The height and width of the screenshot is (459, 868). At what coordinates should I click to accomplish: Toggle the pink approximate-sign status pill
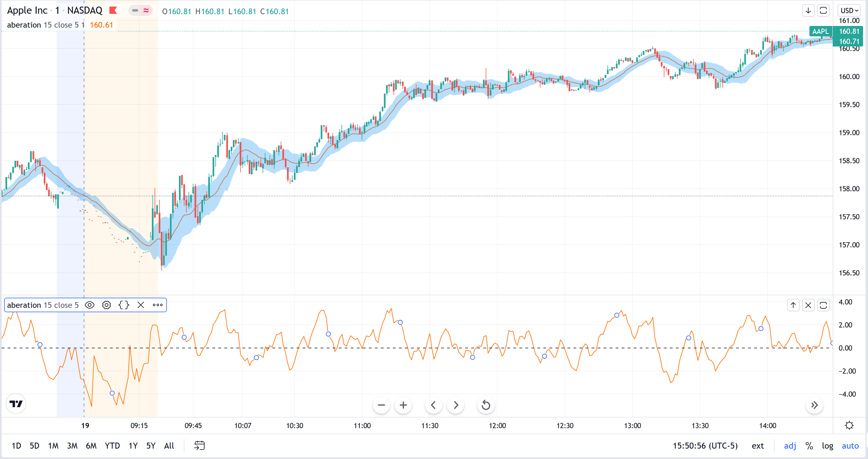pos(146,11)
